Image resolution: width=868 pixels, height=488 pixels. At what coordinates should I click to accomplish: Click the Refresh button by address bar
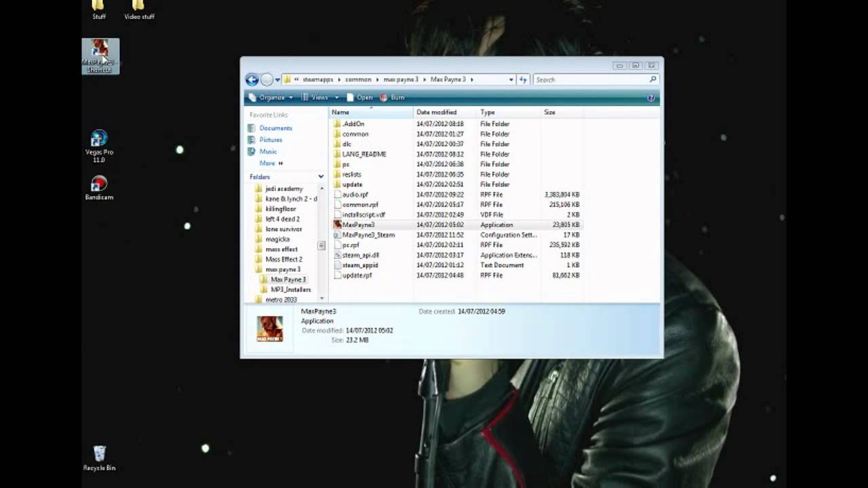523,79
